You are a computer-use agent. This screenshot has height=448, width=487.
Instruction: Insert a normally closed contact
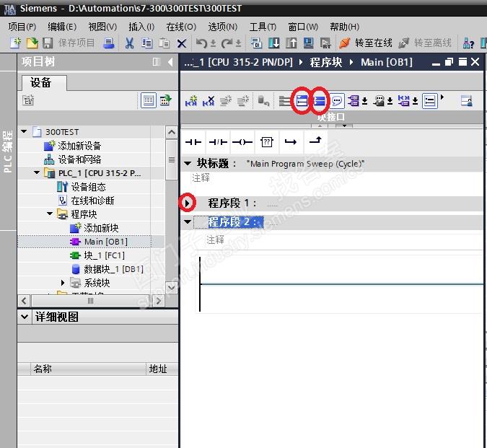(218, 142)
